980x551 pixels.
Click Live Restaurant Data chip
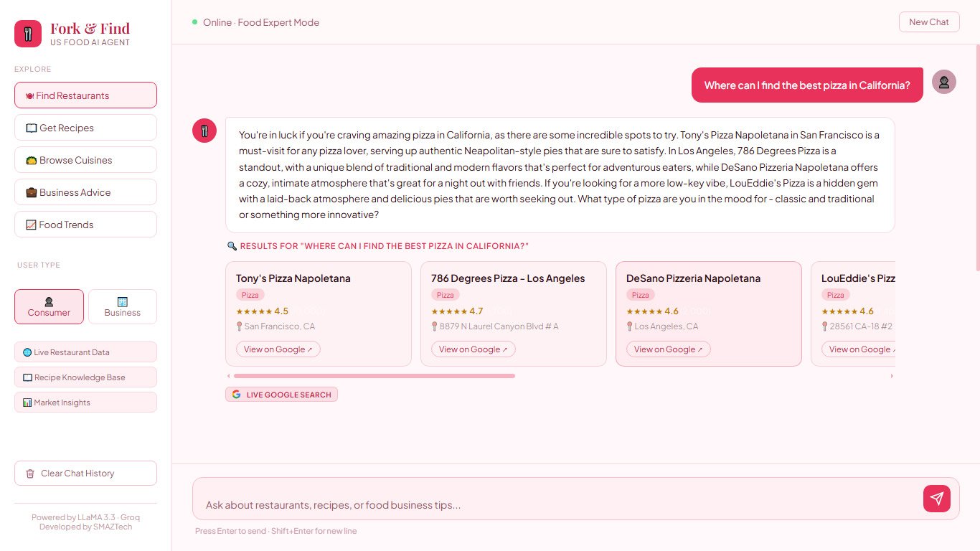tap(85, 352)
